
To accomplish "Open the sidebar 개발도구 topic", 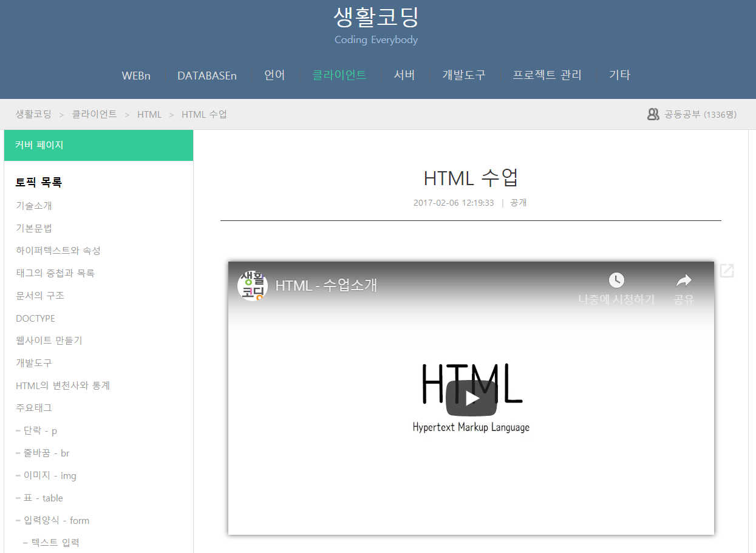I will pos(34,363).
